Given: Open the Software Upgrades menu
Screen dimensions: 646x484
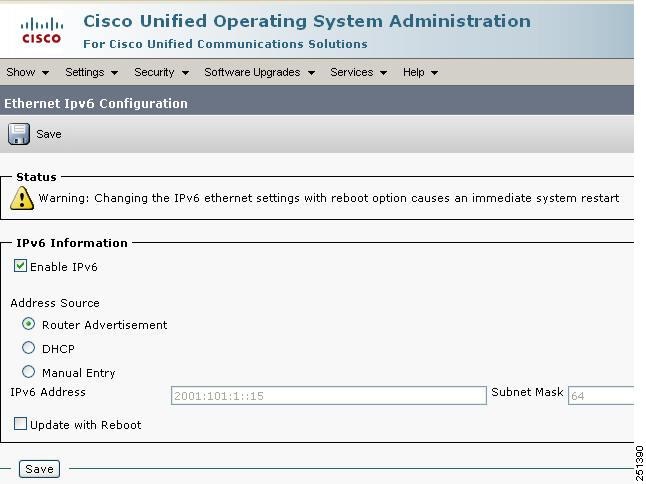Looking at the screenshot, I should pos(260,72).
